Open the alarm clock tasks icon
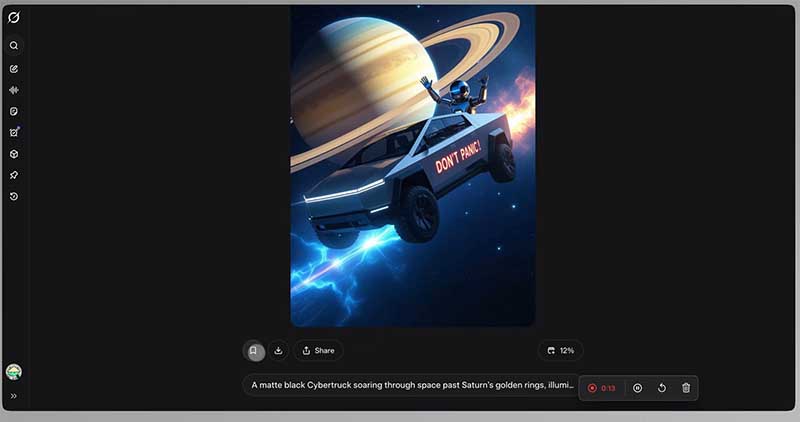This screenshot has height=422, width=800. pyautogui.click(x=14, y=132)
